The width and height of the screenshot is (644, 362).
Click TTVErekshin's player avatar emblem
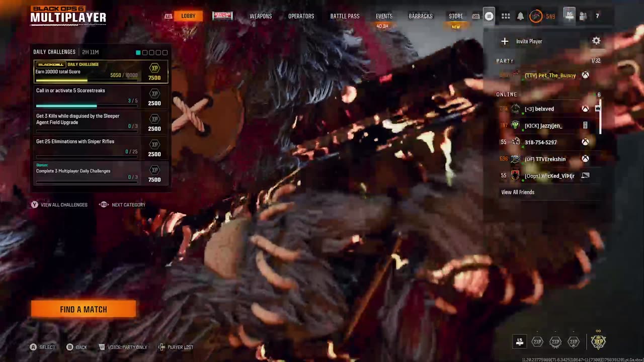[x=515, y=159]
